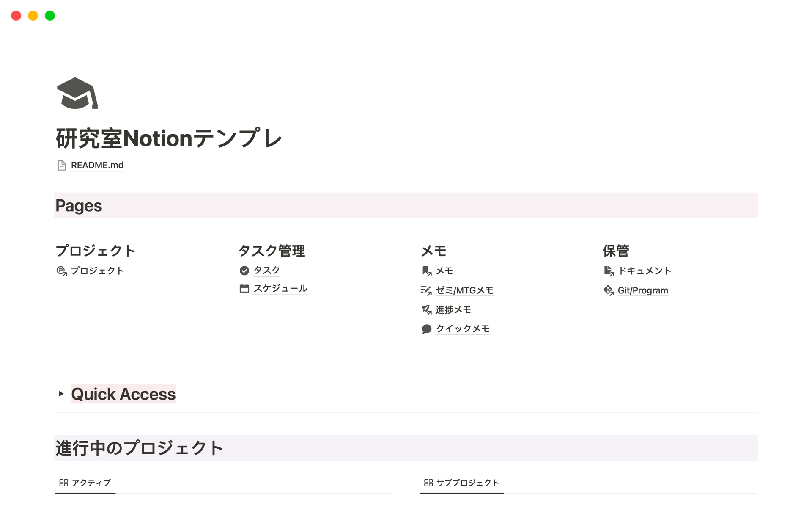Open the ゼミ/MTGメモ page
The image size is (812, 508).
pyautogui.click(x=464, y=290)
